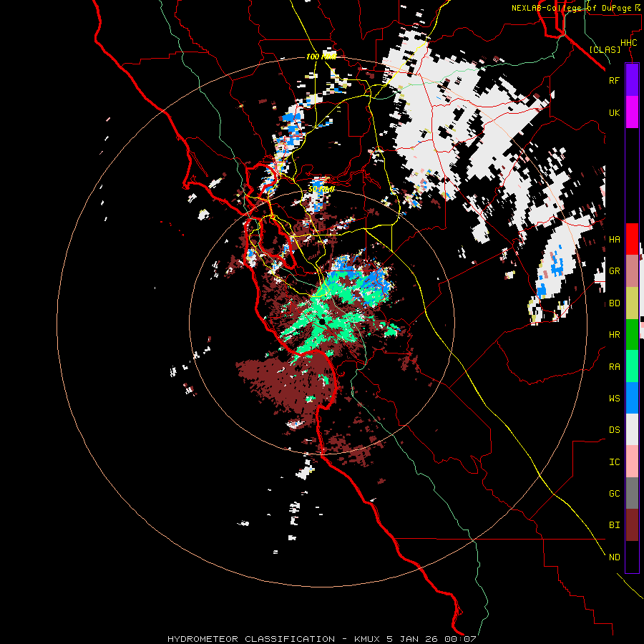Click the 100 NMI range ring label

pyautogui.click(x=321, y=57)
